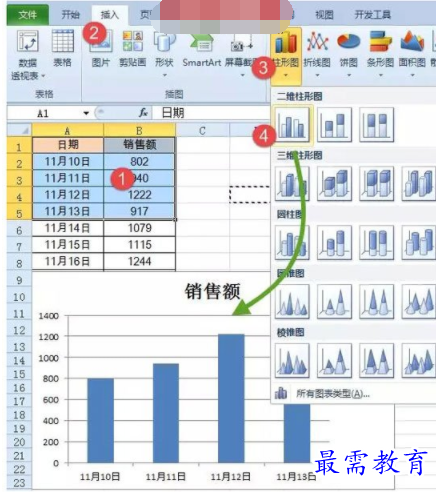
Task: Click the Bar chart (条形图) icon
Action: coord(380,42)
